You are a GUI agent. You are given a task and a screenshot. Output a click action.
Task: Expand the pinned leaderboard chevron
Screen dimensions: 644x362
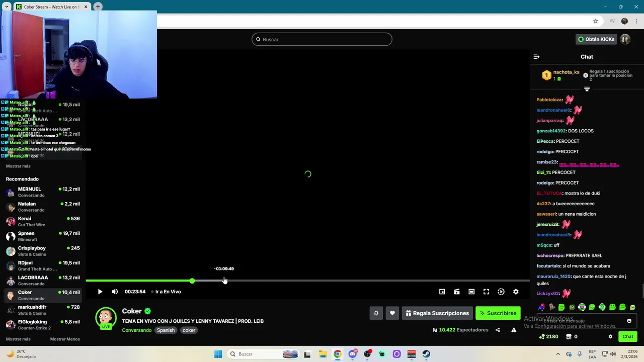point(587,89)
